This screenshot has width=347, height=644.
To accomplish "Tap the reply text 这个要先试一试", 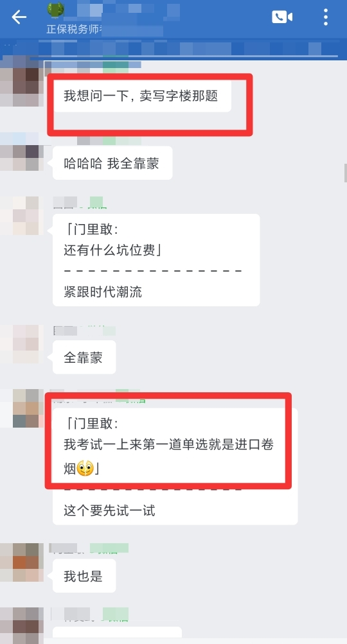I will 109,510.
